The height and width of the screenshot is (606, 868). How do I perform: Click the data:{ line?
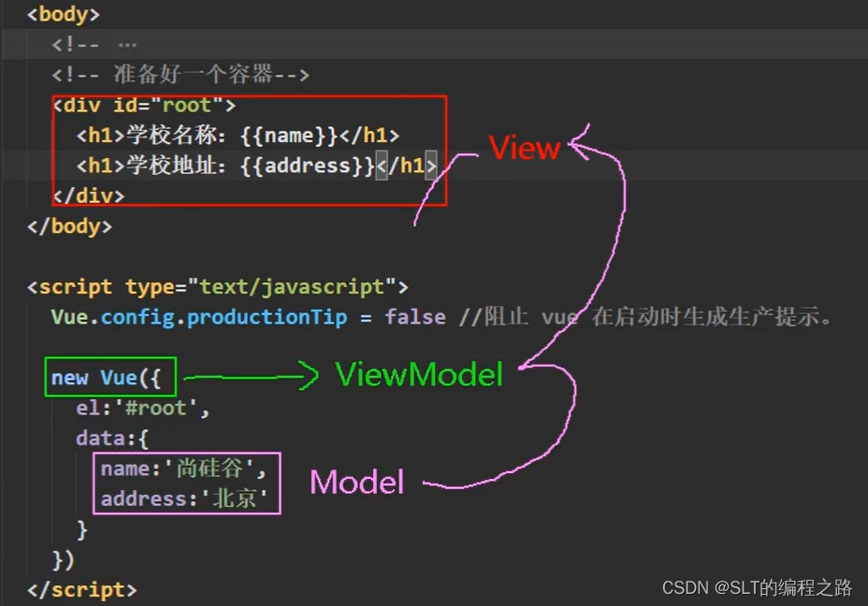pyautogui.click(x=112, y=439)
